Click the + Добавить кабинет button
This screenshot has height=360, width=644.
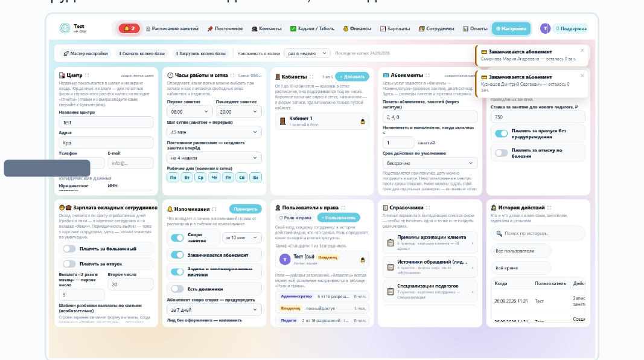[352, 77]
